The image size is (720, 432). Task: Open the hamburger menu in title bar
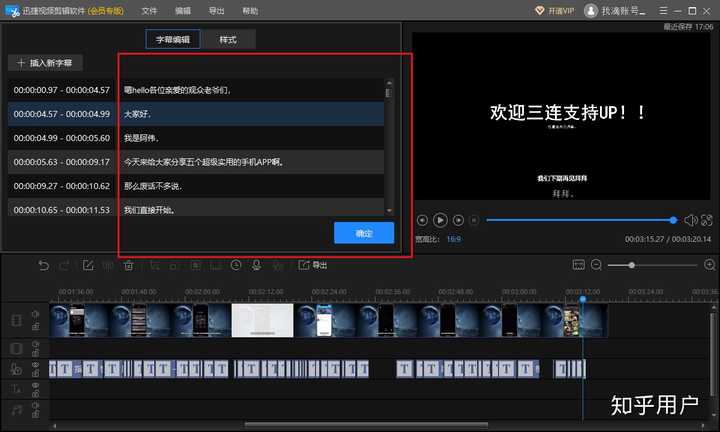point(663,11)
